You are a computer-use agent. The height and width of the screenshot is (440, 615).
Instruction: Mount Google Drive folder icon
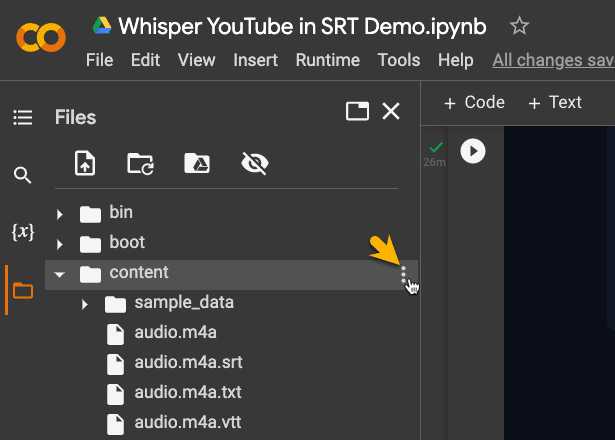[197, 163]
